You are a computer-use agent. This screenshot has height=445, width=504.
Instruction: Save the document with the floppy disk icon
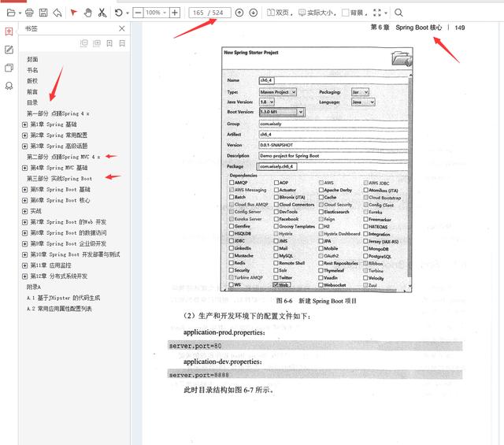(43, 13)
